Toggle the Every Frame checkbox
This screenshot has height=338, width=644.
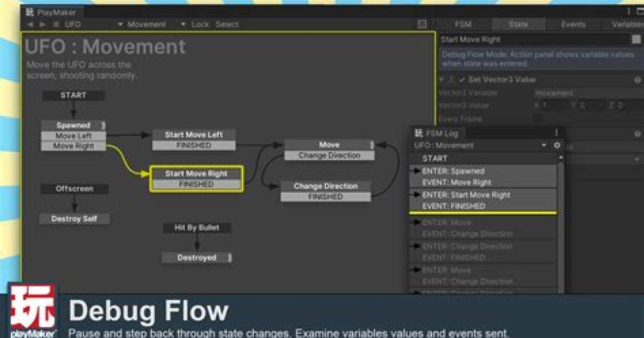coord(538,119)
